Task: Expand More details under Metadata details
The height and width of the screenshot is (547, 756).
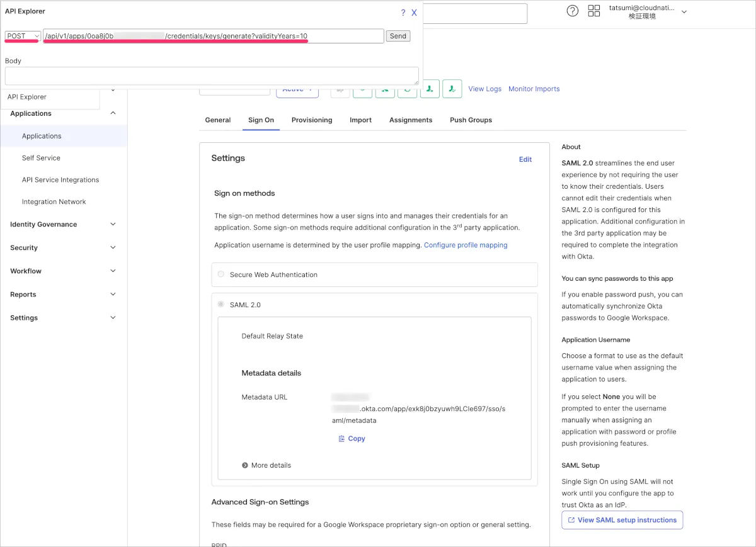Action: tap(266, 465)
